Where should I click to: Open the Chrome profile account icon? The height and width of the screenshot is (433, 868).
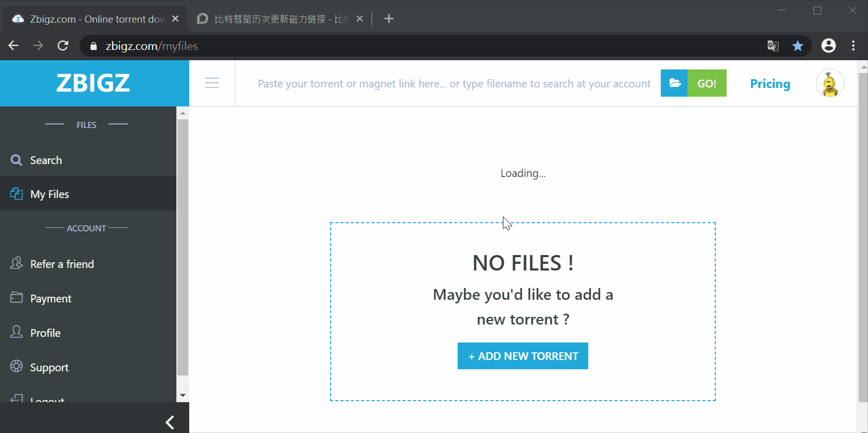pyautogui.click(x=828, y=46)
